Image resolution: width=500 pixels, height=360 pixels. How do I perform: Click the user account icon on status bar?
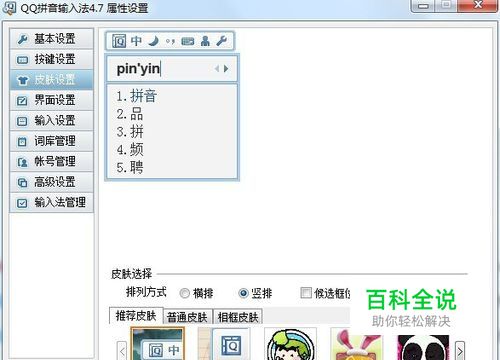[205, 41]
